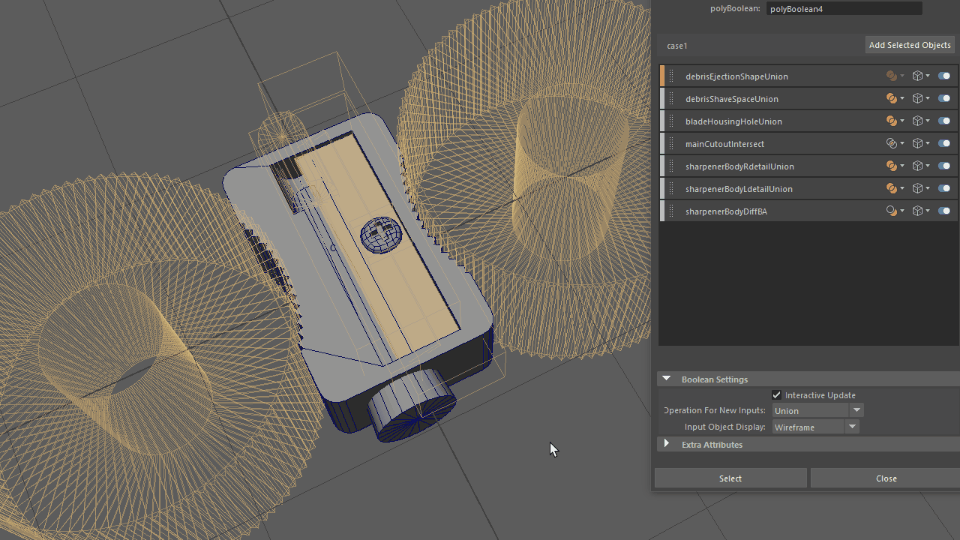Click intersect operation icon on mainCutoutIntersect row
Image resolution: width=960 pixels, height=540 pixels.
[892, 144]
